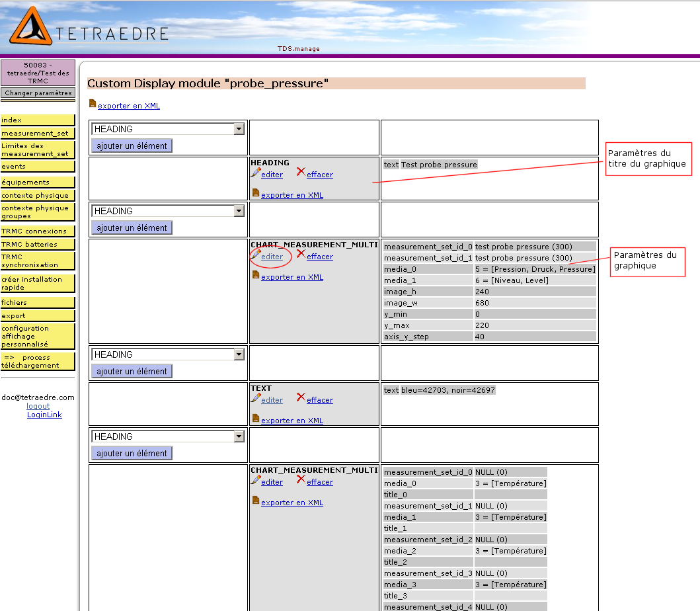The height and width of the screenshot is (611, 700).
Task: Click the XML export icon in the TEXT element
Action: [x=255, y=419]
